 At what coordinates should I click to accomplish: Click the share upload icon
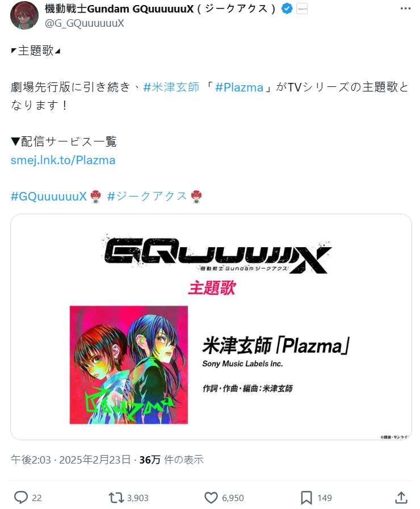(x=401, y=497)
